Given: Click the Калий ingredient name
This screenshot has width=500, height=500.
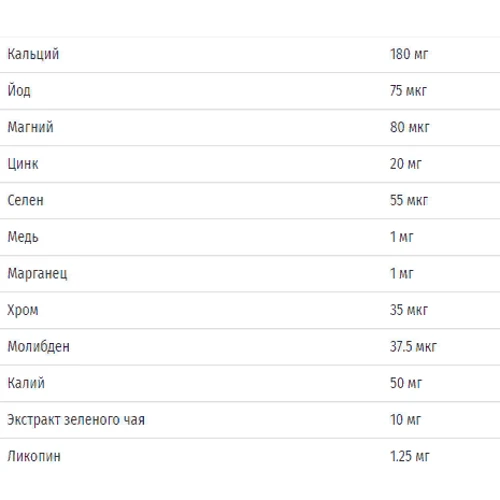Looking at the screenshot, I should (26, 383).
